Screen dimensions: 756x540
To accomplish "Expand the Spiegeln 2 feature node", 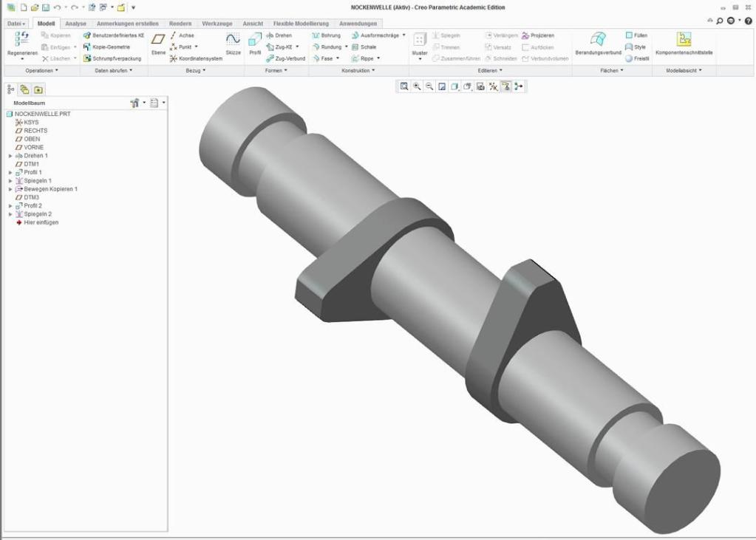I will pos(10,214).
